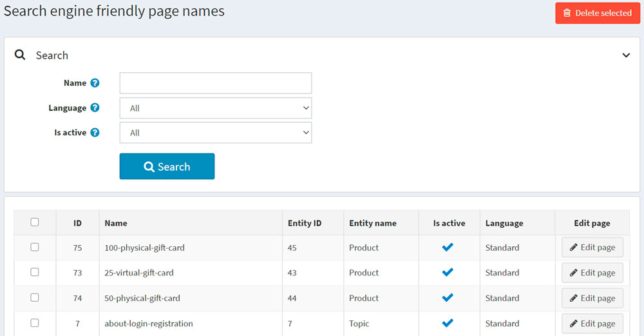Image resolution: width=644 pixels, height=336 pixels.
Task: Click the help icon next to Is active
Action: (x=95, y=133)
